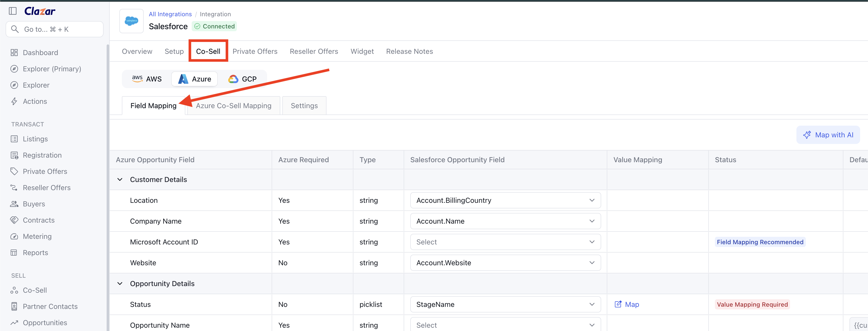
Task: Click the Status column header
Action: point(726,160)
